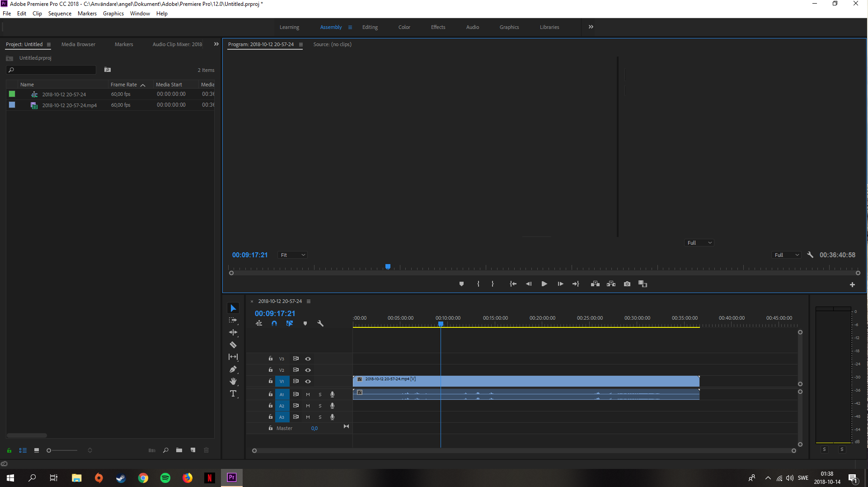Switch to Color workspace
Viewport: 868px width, 487px height.
[404, 27]
